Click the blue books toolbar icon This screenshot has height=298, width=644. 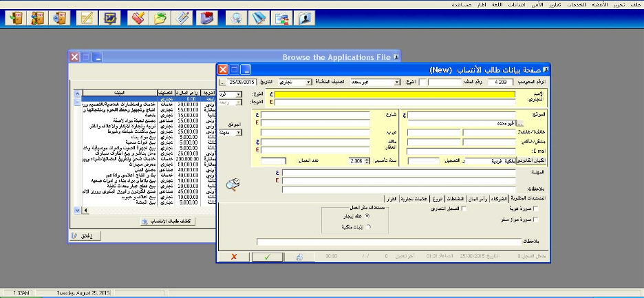(x=259, y=19)
